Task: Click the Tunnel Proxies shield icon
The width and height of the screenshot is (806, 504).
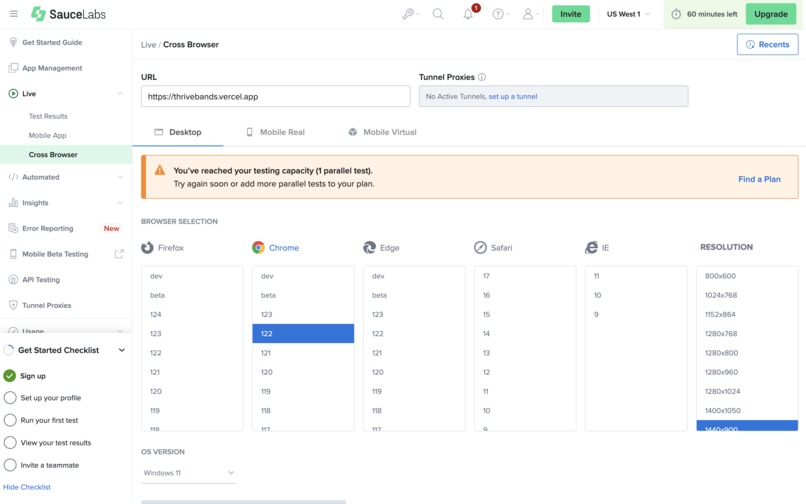Action: [13, 305]
